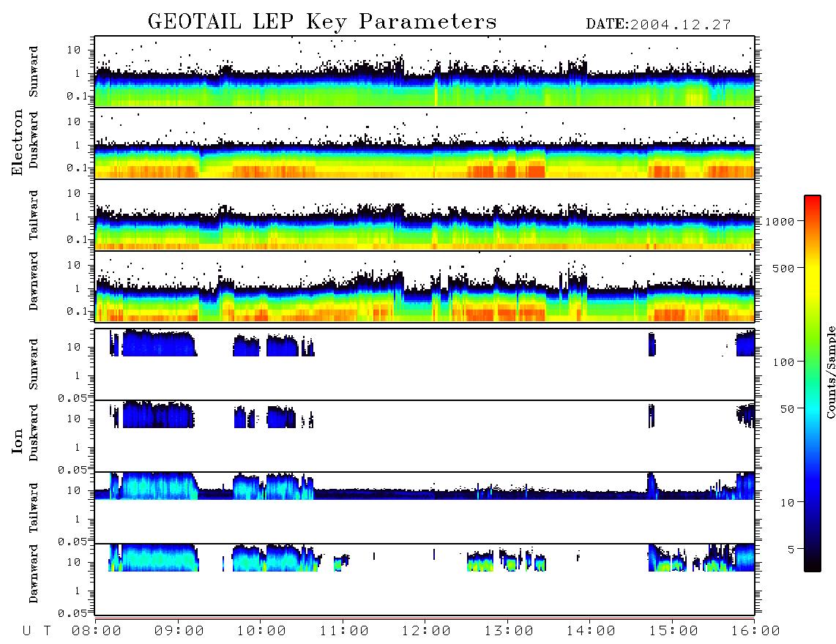Click inside the Ion Duskward spectrogram panel

point(425,436)
